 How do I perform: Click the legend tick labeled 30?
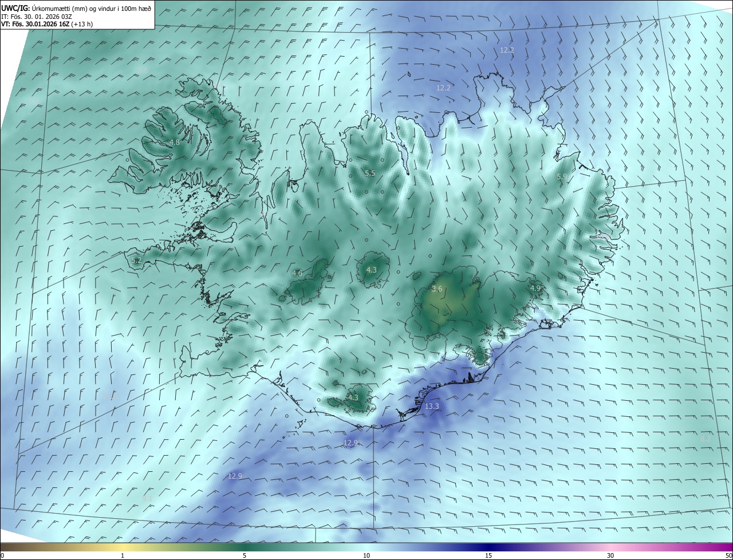click(x=610, y=555)
